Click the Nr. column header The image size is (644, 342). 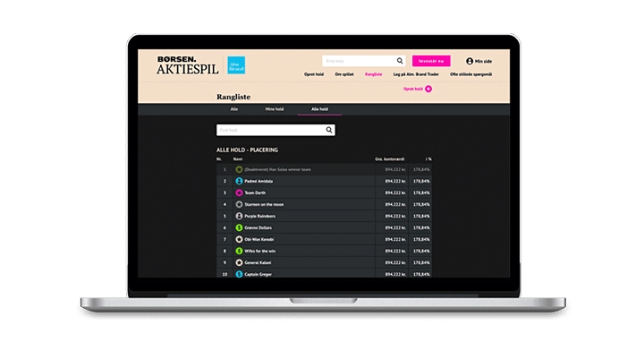(x=219, y=159)
